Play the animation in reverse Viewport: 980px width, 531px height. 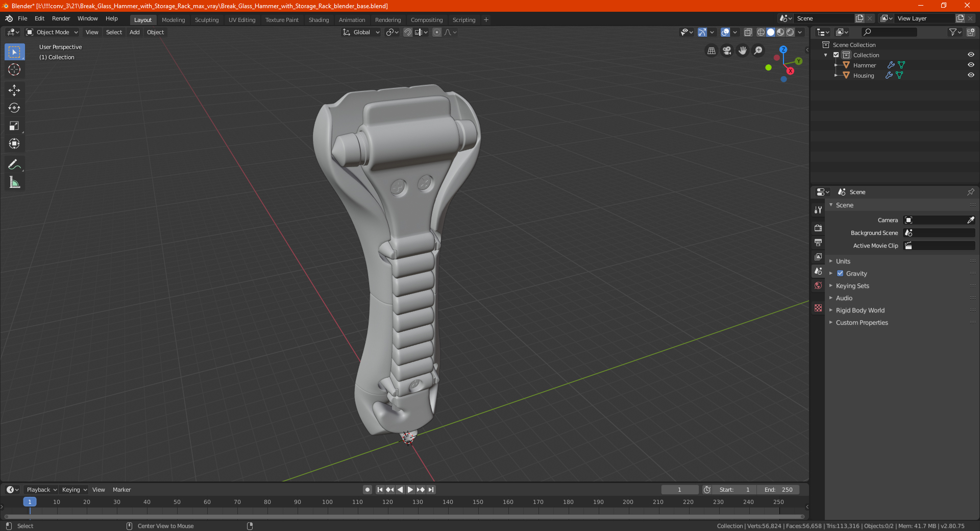(x=400, y=490)
